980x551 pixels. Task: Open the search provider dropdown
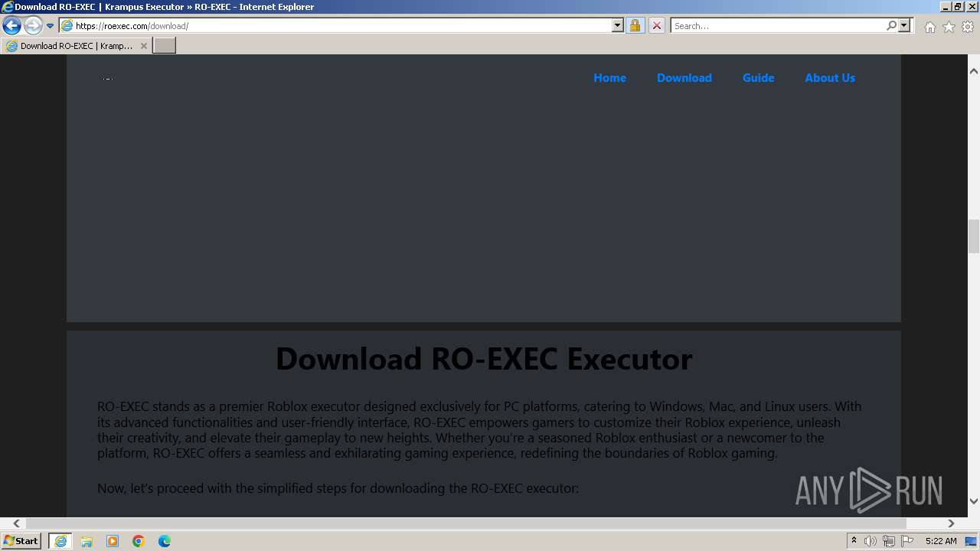click(904, 26)
